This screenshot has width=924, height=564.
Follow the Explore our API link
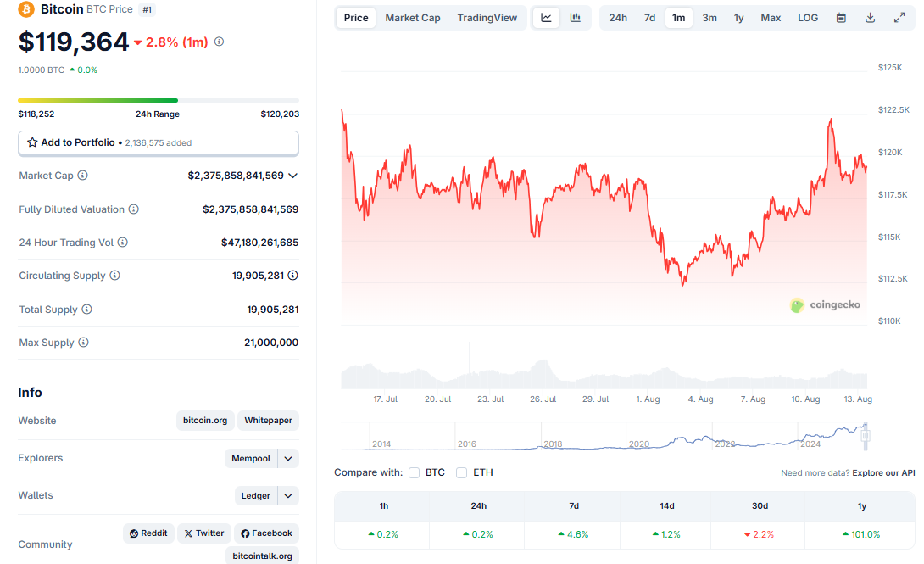point(883,472)
